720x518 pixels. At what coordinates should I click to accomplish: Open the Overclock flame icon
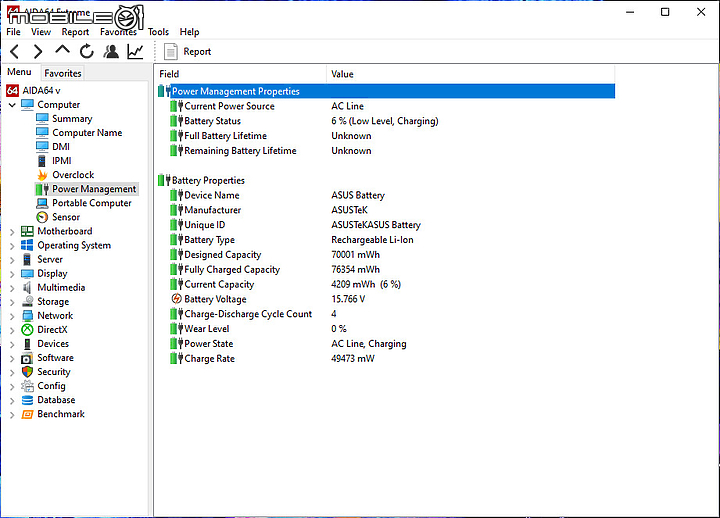click(42, 175)
